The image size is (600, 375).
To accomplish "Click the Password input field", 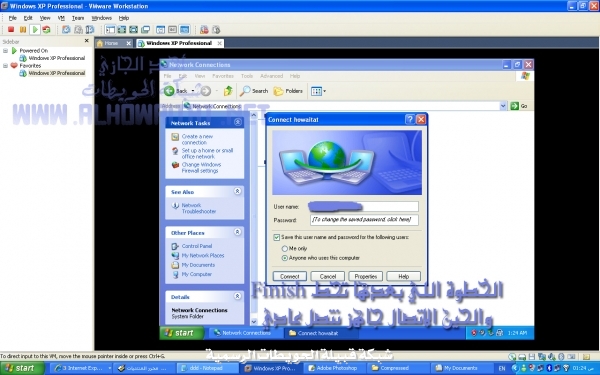I will point(364,220).
